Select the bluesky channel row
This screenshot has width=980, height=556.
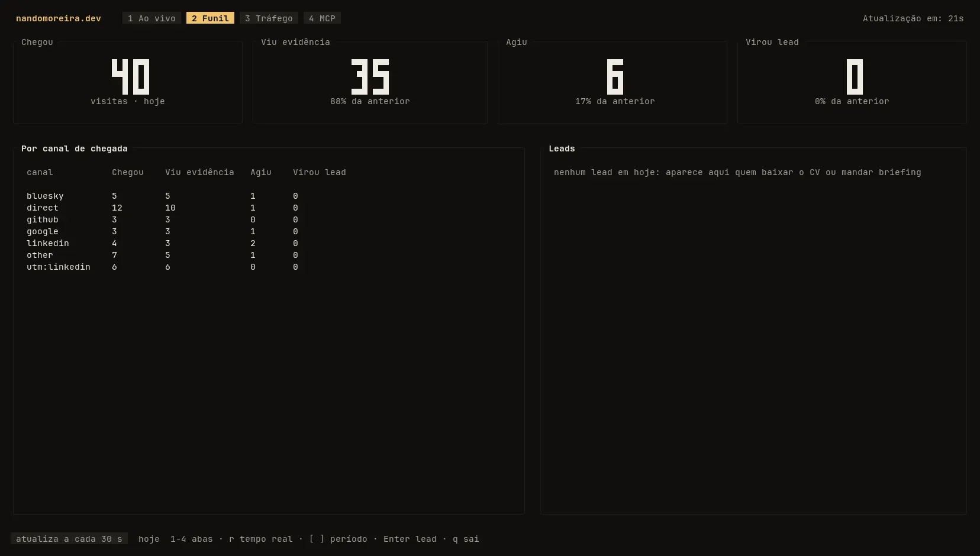tap(269, 196)
